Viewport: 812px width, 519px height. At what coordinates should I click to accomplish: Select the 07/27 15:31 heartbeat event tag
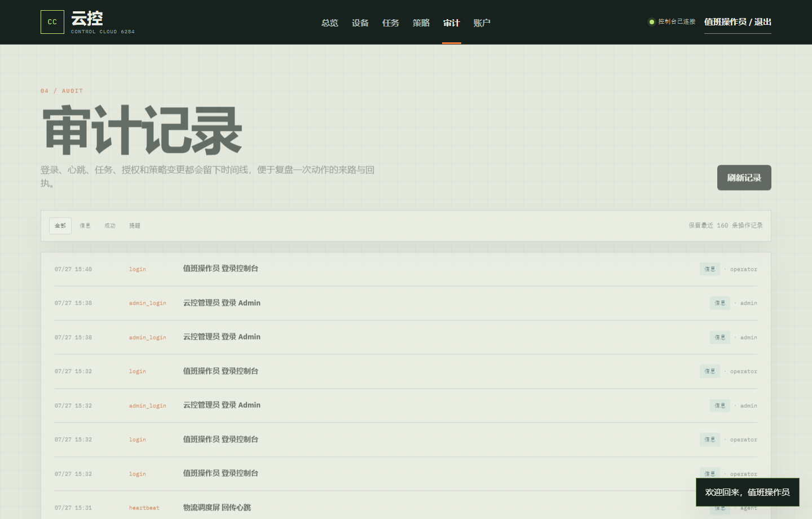144,508
